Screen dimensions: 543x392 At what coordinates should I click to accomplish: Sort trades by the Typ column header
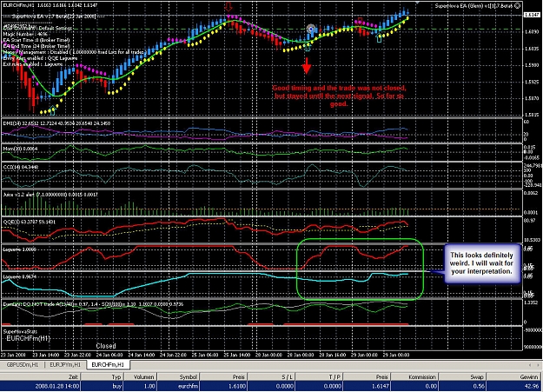[102, 377]
